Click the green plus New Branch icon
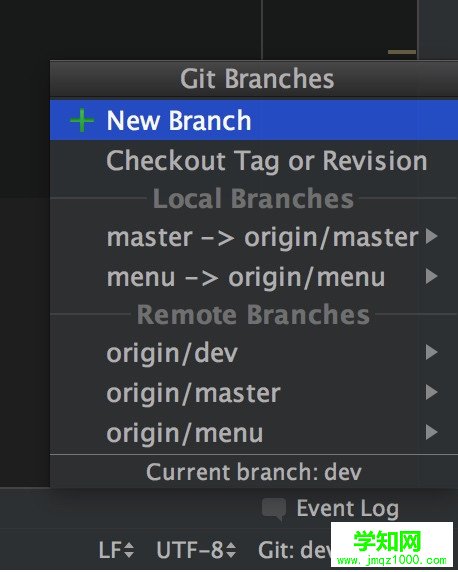 click(82, 120)
